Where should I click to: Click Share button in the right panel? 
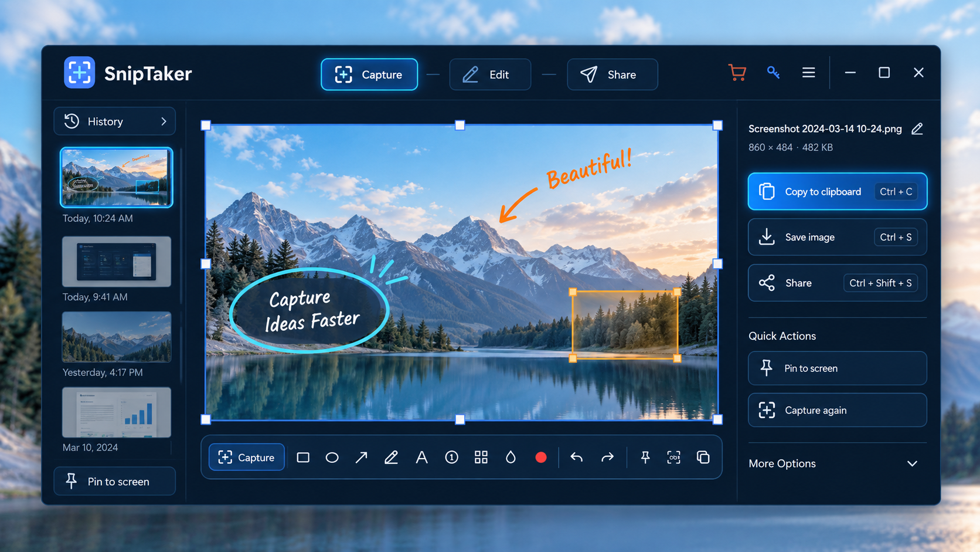point(838,283)
